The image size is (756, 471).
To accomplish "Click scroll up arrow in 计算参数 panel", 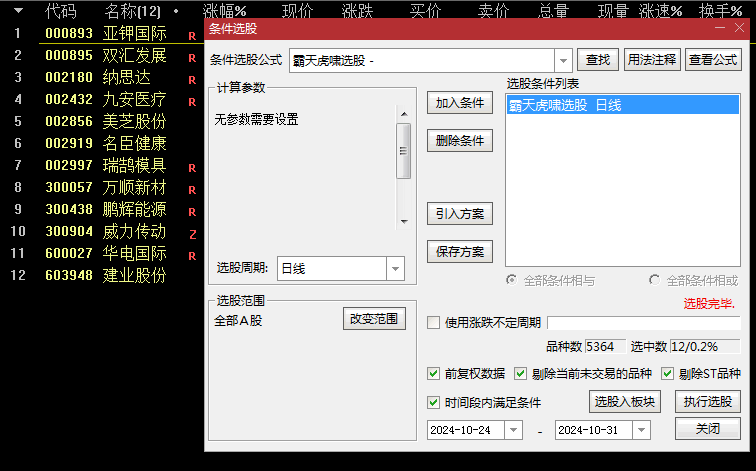I will point(404,114).
